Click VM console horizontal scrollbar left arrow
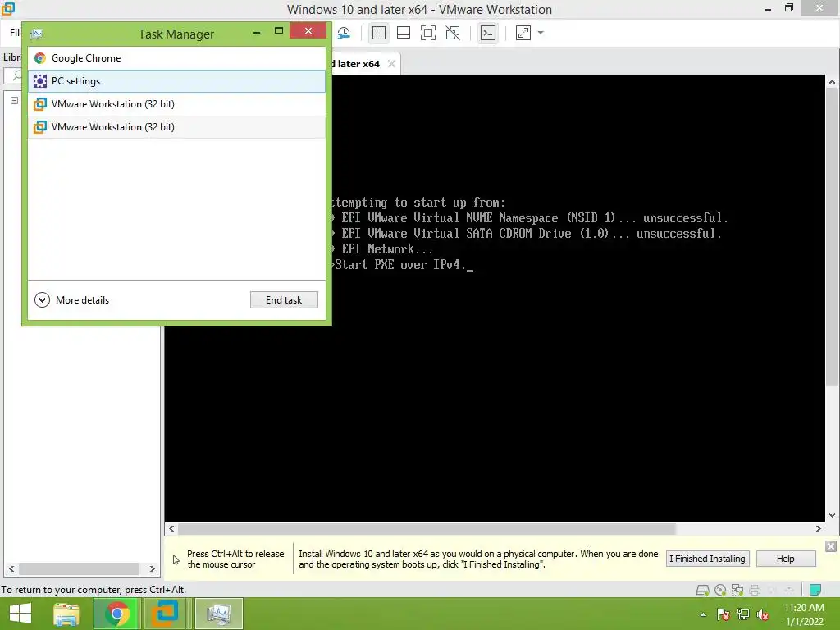 click(171, 529)
